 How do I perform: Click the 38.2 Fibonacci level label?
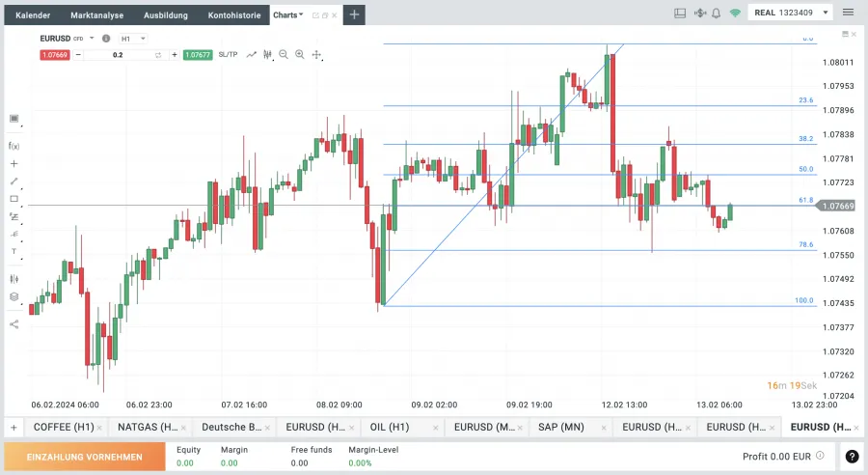[x=806, y=139]
